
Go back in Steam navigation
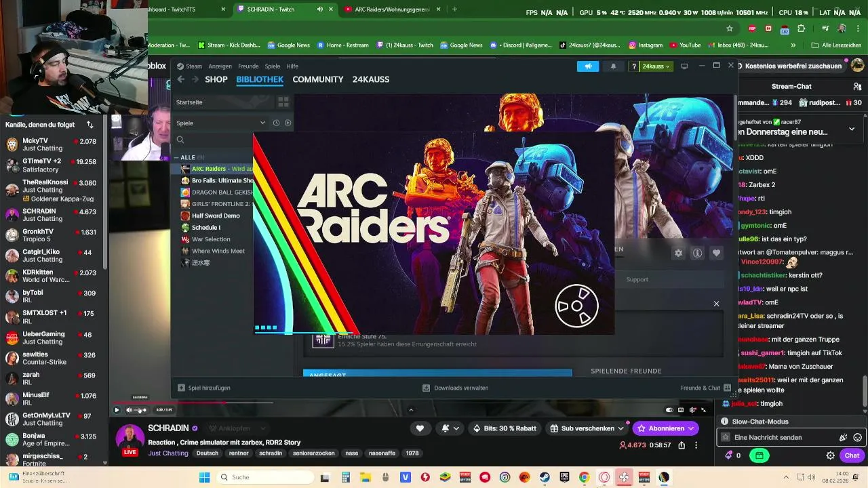click(x=181, y=79)
